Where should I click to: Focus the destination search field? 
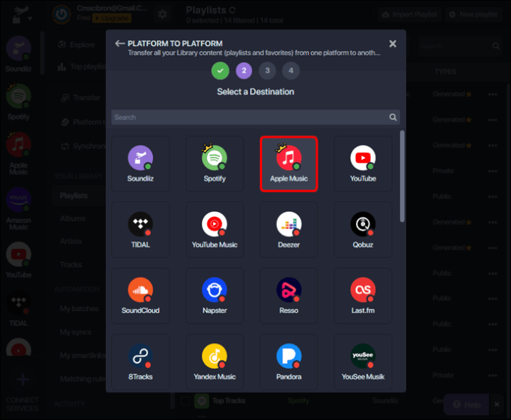click(255, 117)
